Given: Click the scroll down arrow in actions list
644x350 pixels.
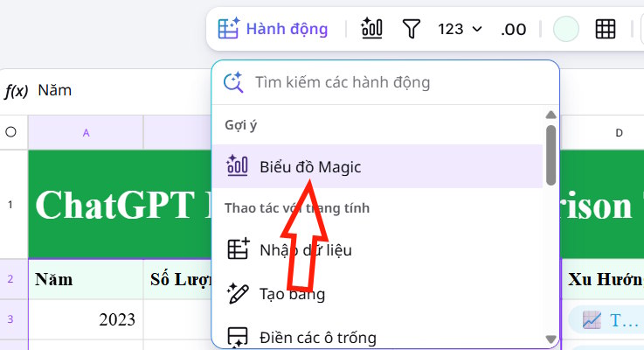Looking at the screenshot, I should tap(551, 339).
